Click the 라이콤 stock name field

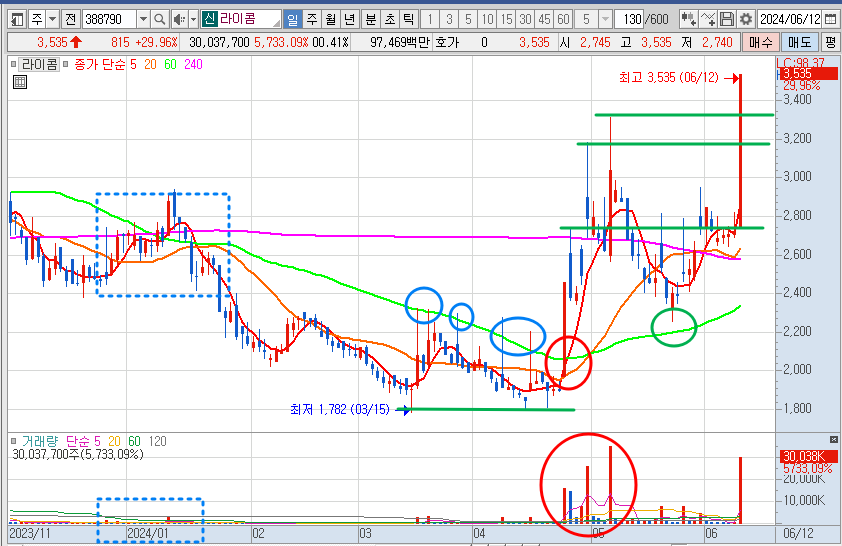click(241, 20)
